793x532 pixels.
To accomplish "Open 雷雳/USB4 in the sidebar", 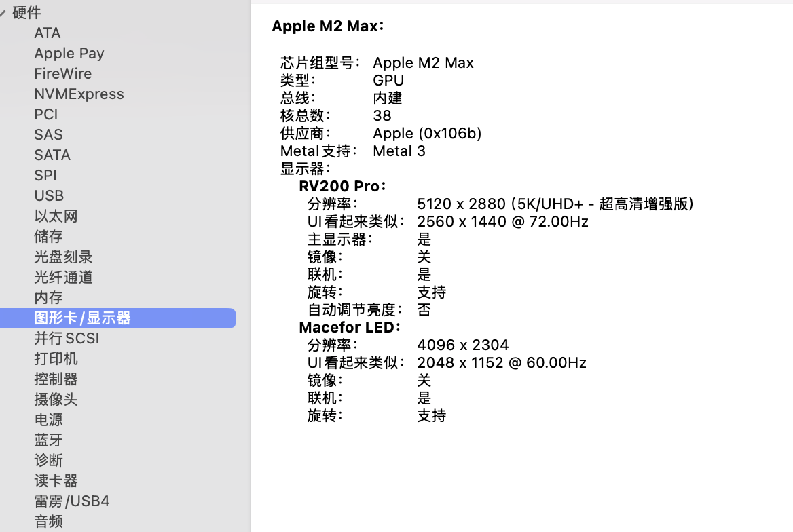I will 72,501.
